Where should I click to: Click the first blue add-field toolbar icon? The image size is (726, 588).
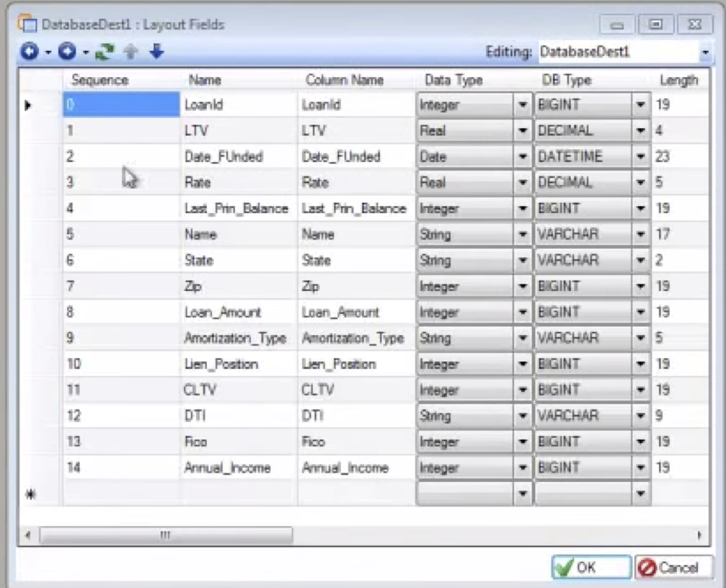pos(30,53)
